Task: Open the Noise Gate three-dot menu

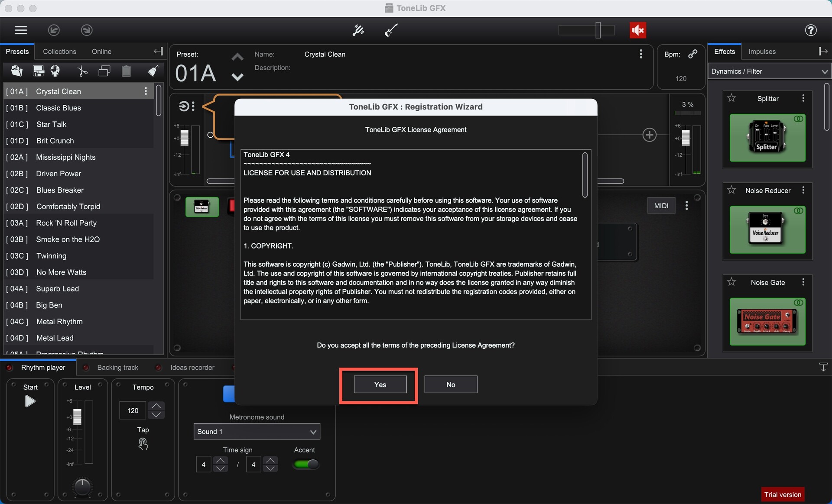Action: (803, 282)
